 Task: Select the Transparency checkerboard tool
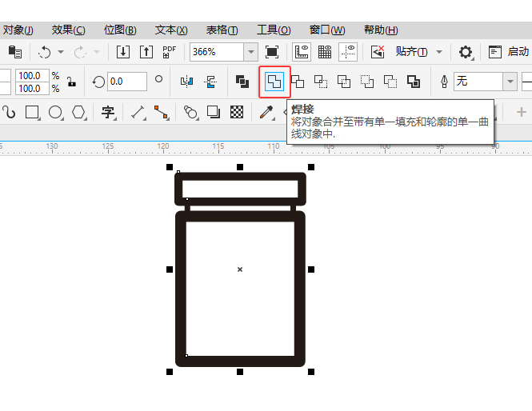click(x=237, y=112)
